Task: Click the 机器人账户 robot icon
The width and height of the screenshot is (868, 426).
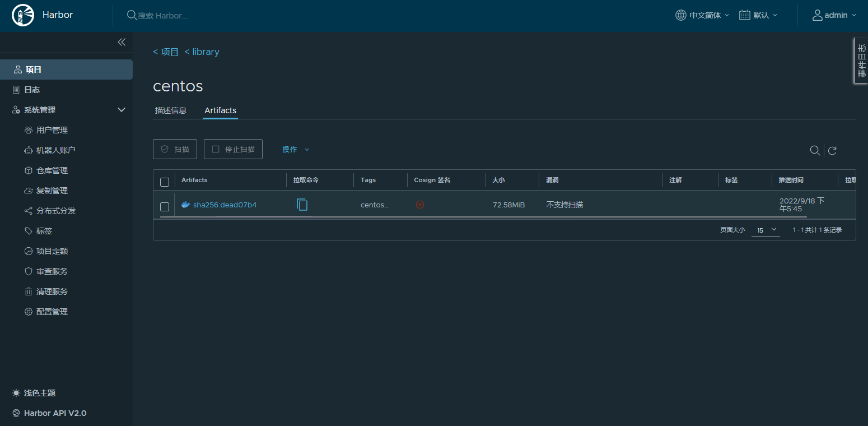Action: pos(29,150)
